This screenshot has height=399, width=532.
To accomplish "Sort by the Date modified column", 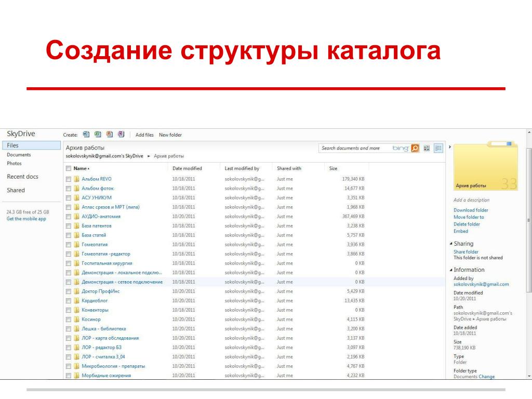I will pos(187,168).
